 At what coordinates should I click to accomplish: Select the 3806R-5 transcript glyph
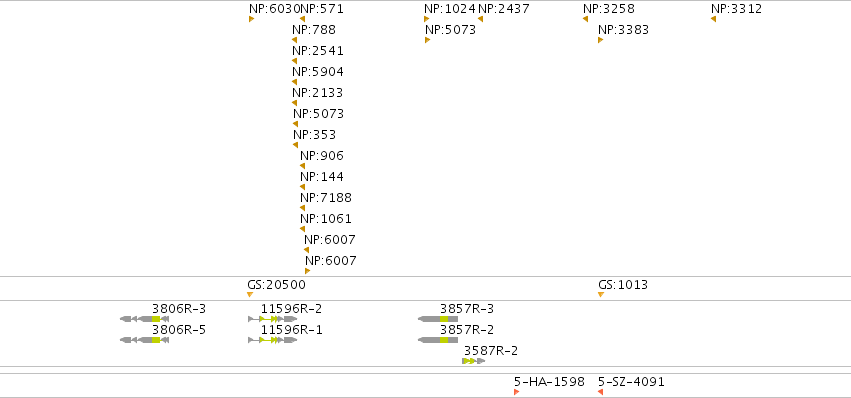point(144,340)
